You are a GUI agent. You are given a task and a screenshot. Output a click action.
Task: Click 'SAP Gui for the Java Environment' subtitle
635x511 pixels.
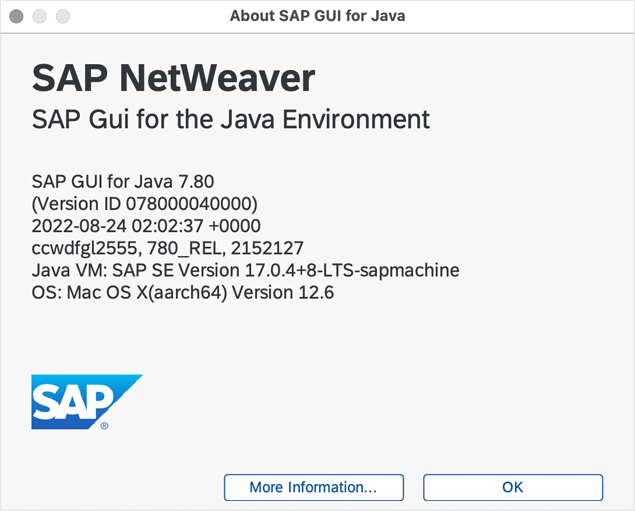(230, 119)
